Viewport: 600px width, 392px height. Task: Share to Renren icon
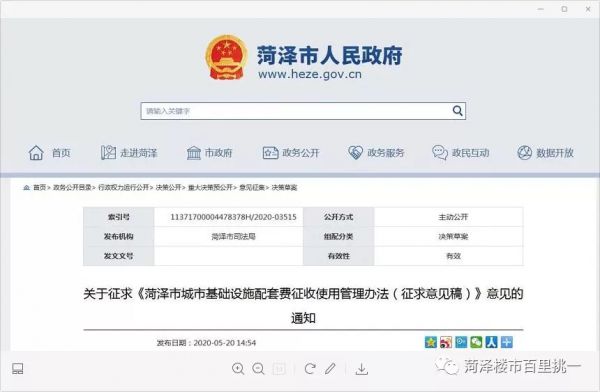[491, 342]
